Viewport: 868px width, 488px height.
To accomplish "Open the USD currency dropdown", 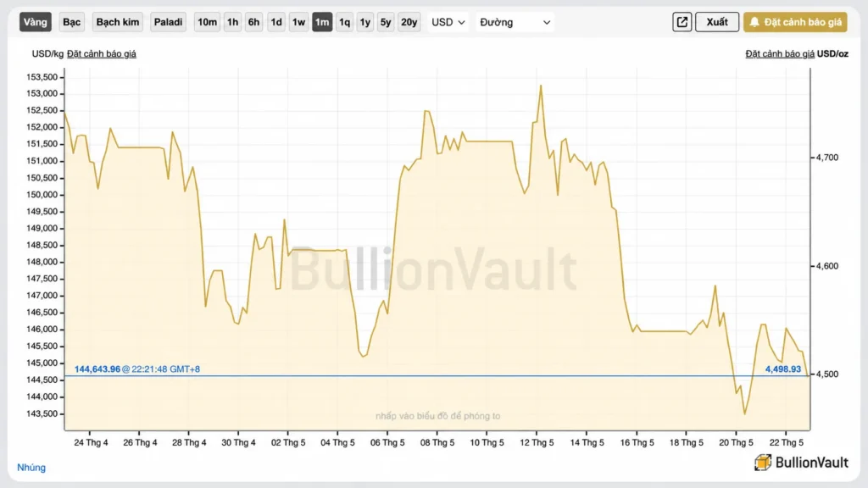I will coord(448,22).
